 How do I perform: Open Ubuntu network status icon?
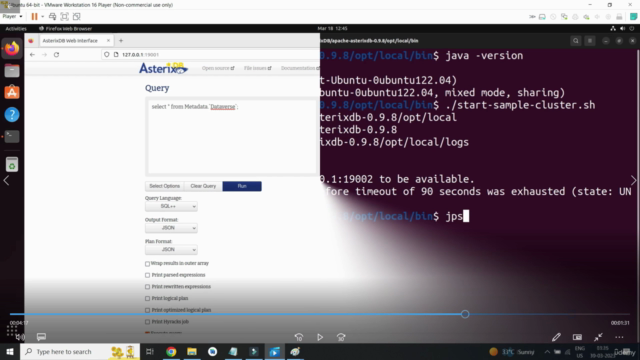click(613, 29)
